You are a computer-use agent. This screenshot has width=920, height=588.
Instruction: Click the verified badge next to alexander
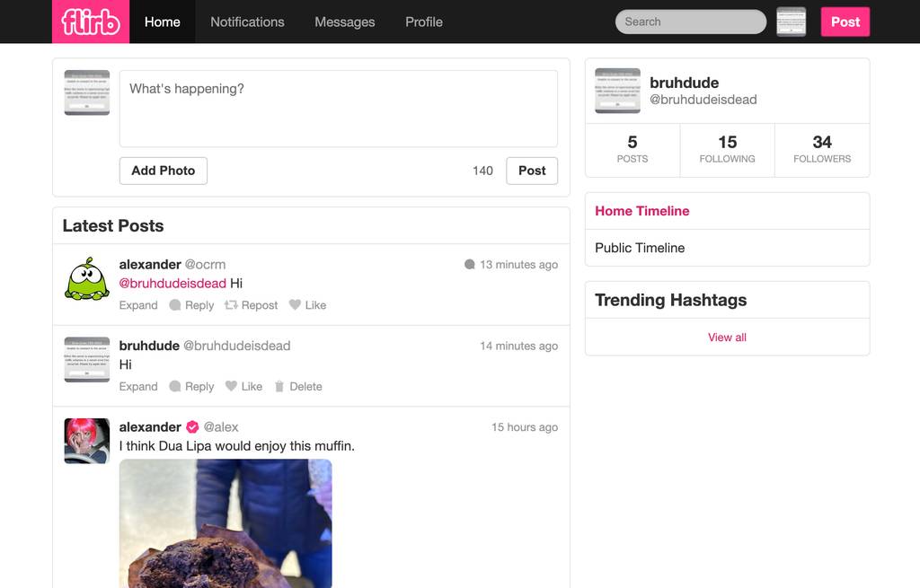192,426
